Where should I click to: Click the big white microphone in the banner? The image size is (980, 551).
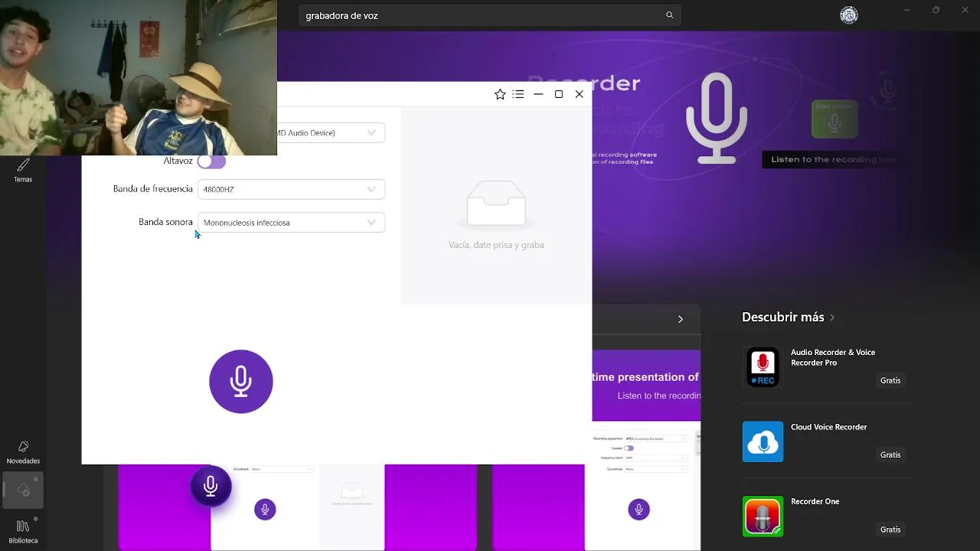point(717,118)
